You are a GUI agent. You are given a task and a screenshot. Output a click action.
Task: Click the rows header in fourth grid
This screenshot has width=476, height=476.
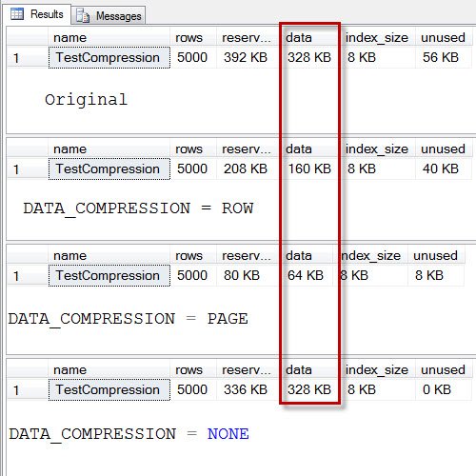pos(193,369)
